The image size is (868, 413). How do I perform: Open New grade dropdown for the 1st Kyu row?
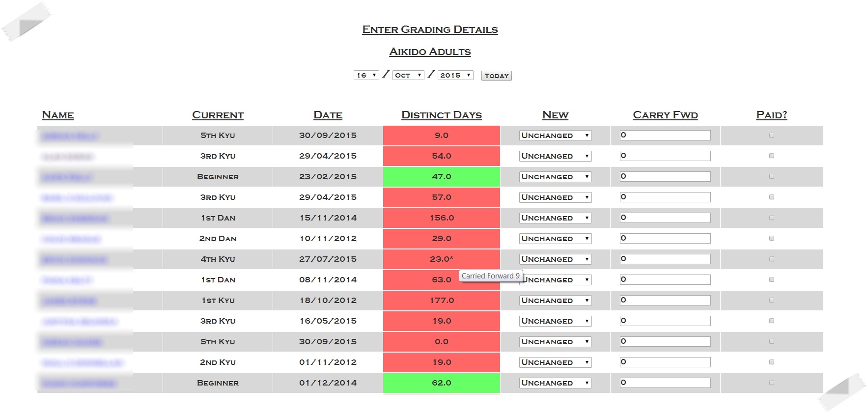pyautogui.click(x=555, y=301)
